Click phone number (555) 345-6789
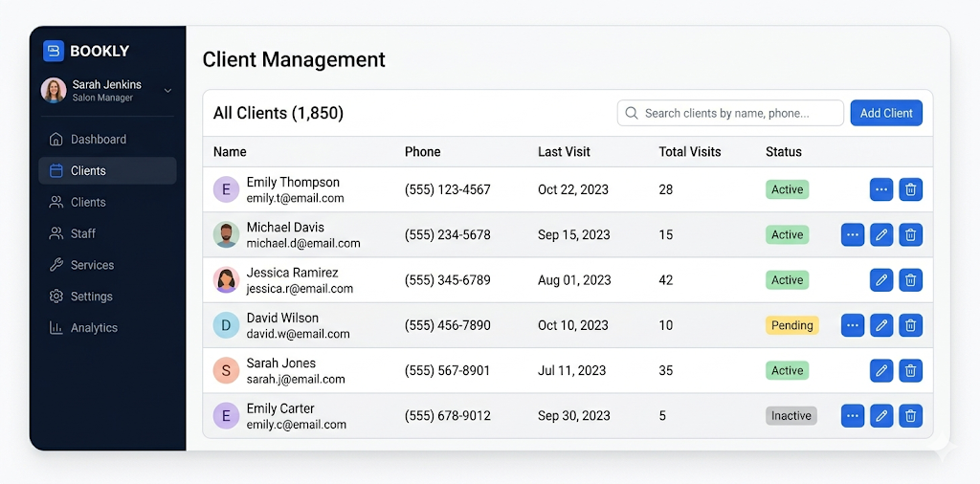The width and height of the screenshot is (980, 484). 448,280
